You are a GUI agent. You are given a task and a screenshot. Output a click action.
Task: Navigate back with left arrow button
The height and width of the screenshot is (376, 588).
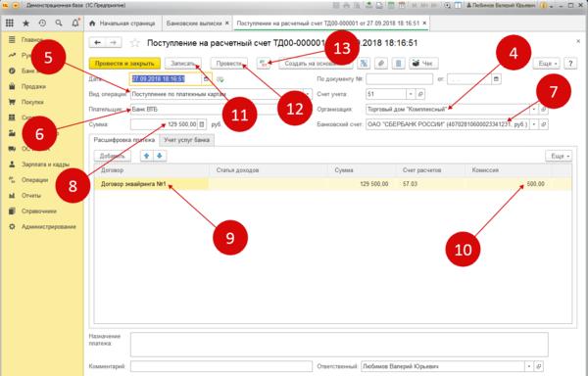click(97, 43)
